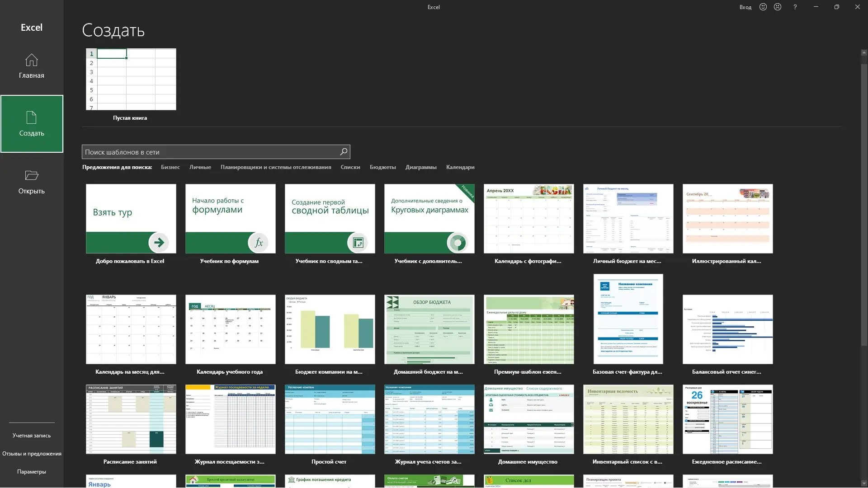Screen dimensions: 868x488
Task: Open Отзывы и предложения in the sidebar
Action: [x=32, y=454]
